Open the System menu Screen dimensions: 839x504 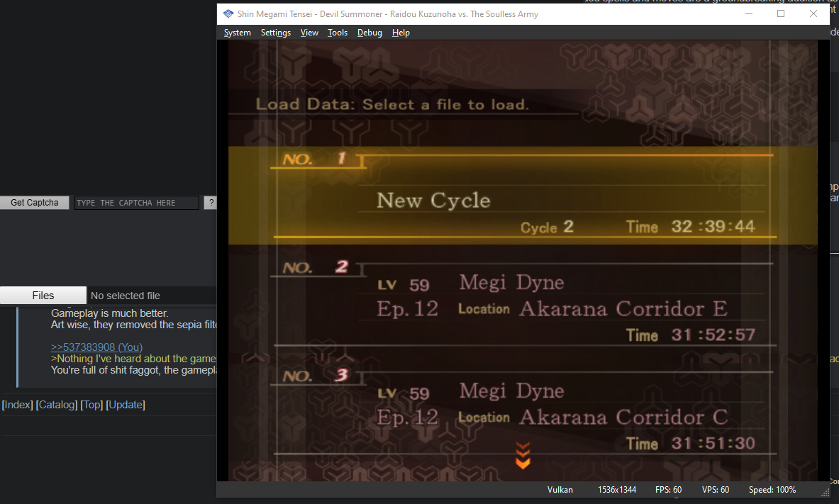click(x=237, y=33)
